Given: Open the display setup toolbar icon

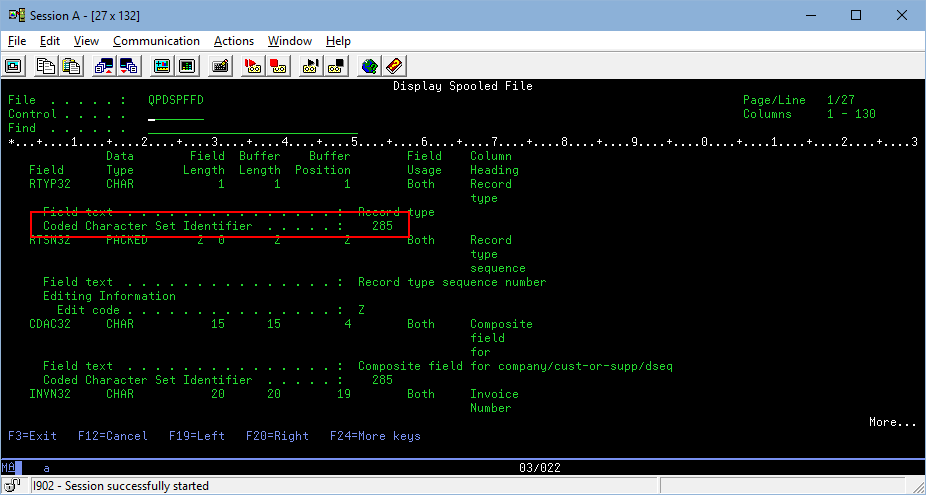Looking at the screenshot, I should 162,66.
